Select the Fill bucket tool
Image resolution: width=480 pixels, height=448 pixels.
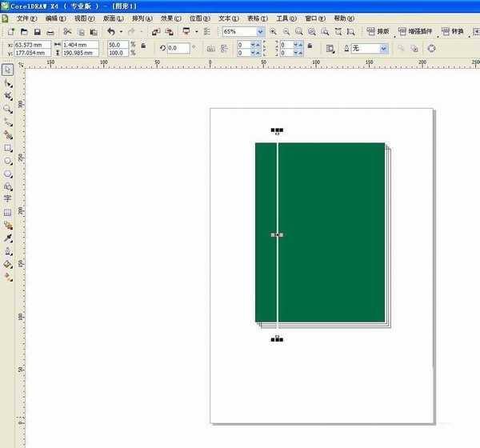pos(8,264)
